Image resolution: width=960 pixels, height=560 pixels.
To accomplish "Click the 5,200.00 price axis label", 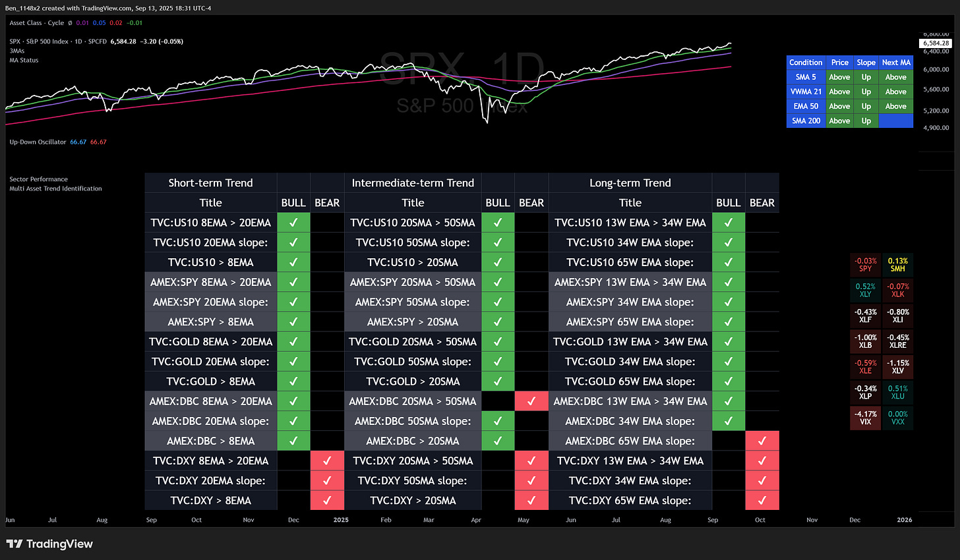I will [x=936, y=111].
